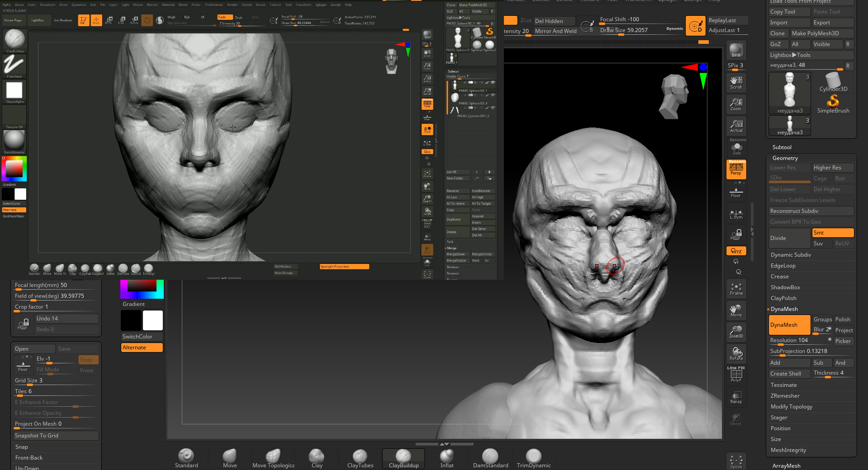Toggle Transp transparency mode
Screen dimensions: 868x470
coord(736,397)
